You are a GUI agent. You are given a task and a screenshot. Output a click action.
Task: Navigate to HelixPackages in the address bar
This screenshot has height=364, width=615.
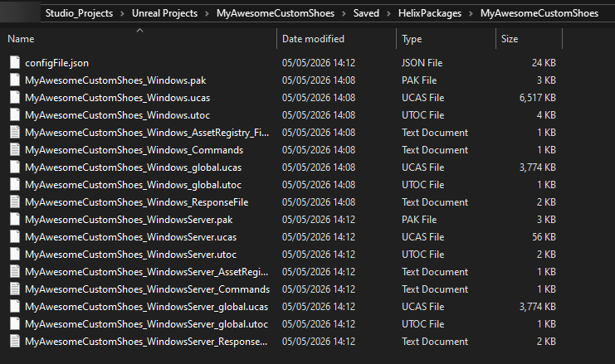pos(430,13)
